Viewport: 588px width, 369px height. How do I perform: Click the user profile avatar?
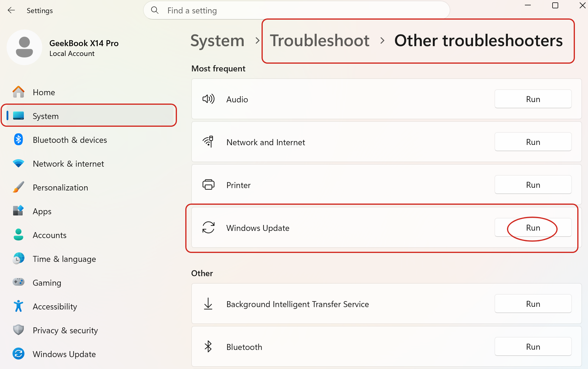pyautogui.click(x=24, y=47)
